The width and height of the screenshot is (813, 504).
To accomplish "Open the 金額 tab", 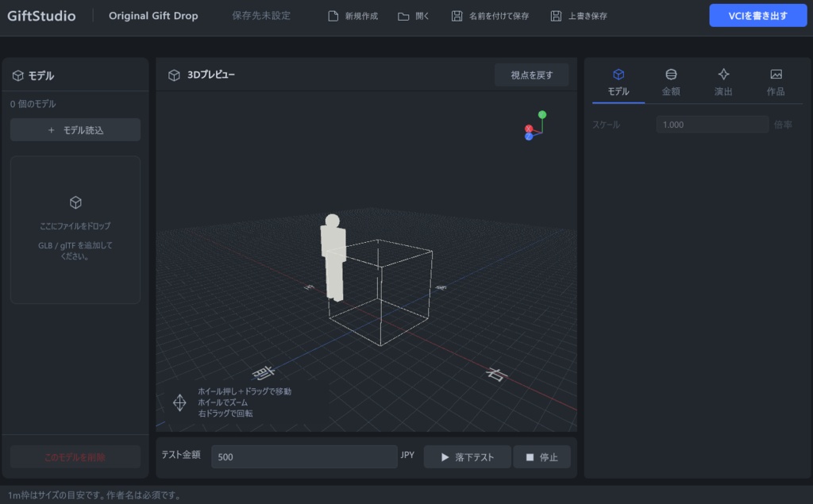I will [x=671, y=83].
